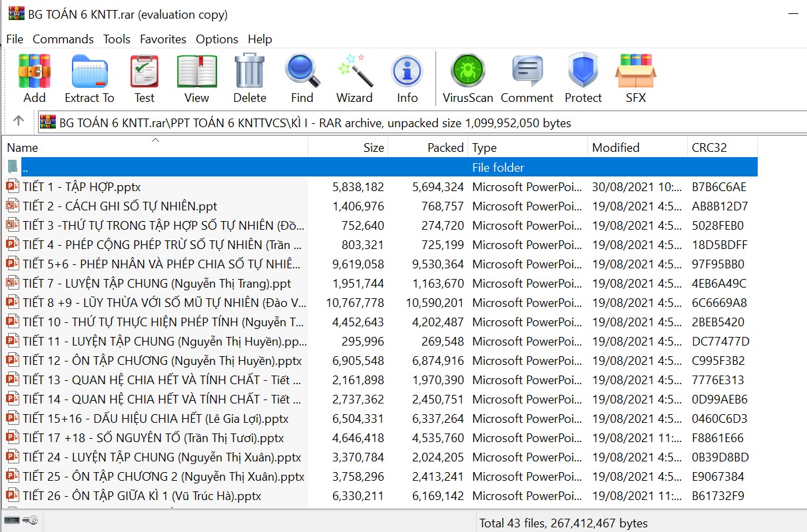Viewport: 807px width, 532px height.
Task: Click the PowerPoint icon of TIẾT 1 file
Action: coord(13,186)
